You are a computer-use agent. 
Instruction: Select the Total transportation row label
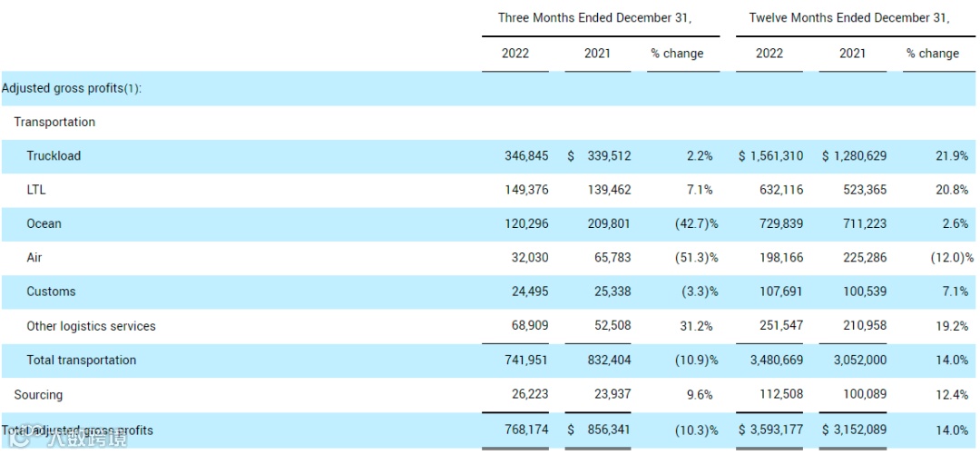point(81,360)
